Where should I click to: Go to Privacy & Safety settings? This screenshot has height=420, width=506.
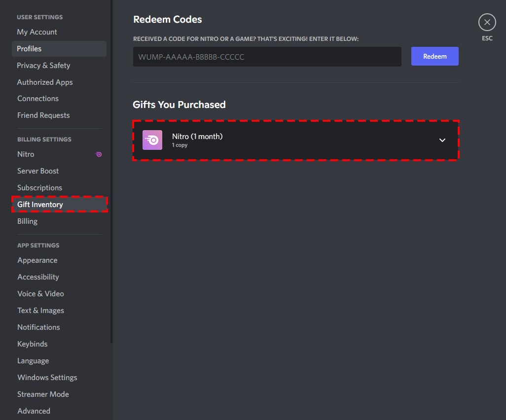click(x=43, y=66)
